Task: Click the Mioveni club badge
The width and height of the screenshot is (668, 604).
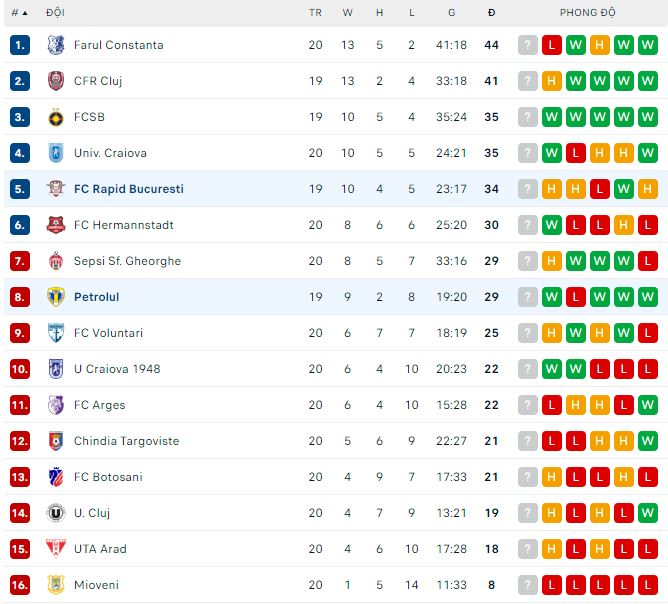Action: point(55,585)
